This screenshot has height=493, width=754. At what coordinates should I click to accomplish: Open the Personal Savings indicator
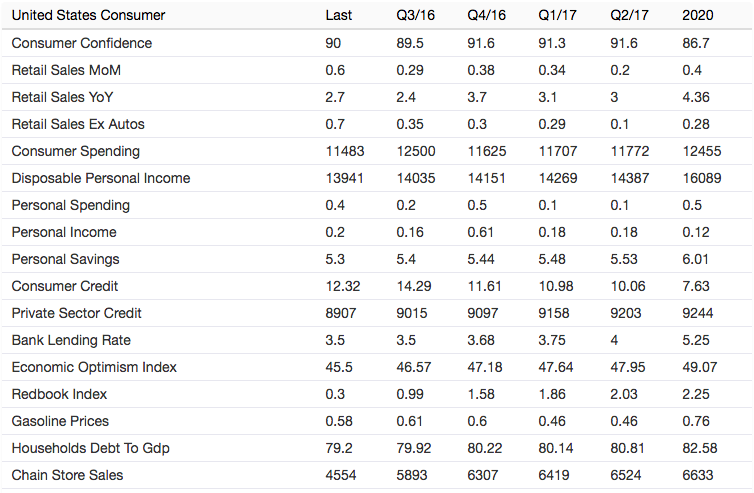(x=68, y=259)
